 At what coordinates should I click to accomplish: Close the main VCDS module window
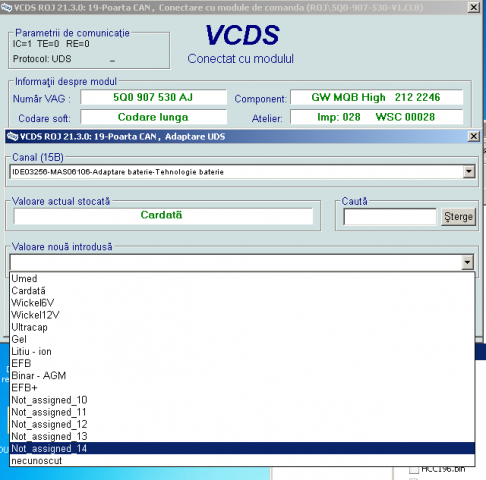pos(474,7)
